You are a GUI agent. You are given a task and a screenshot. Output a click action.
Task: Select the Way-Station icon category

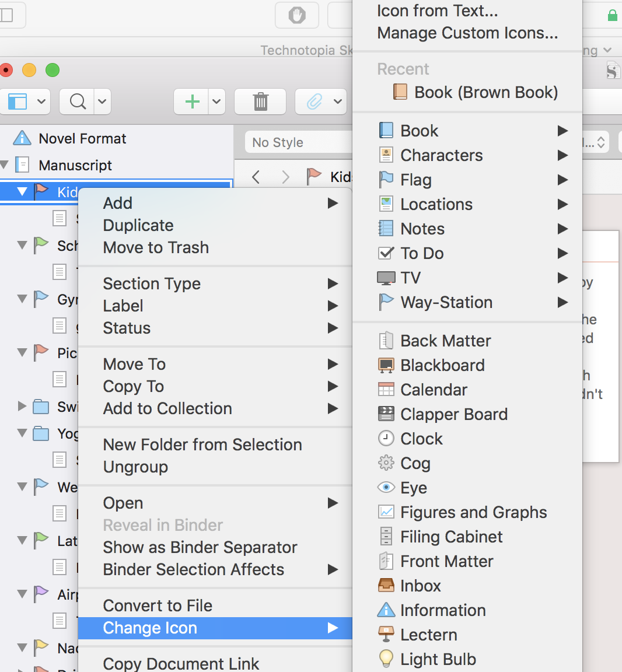pyautogui.click(x=467, y=302)
